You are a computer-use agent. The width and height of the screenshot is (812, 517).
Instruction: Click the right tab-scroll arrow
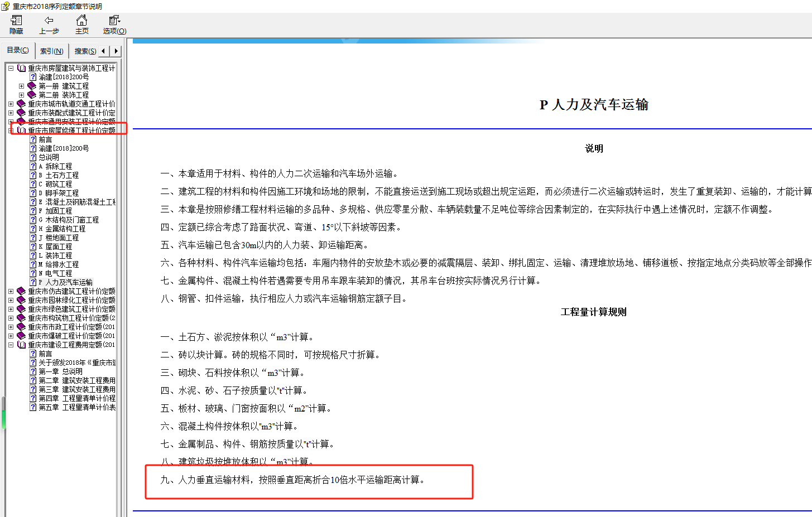[x=116, y=51]
